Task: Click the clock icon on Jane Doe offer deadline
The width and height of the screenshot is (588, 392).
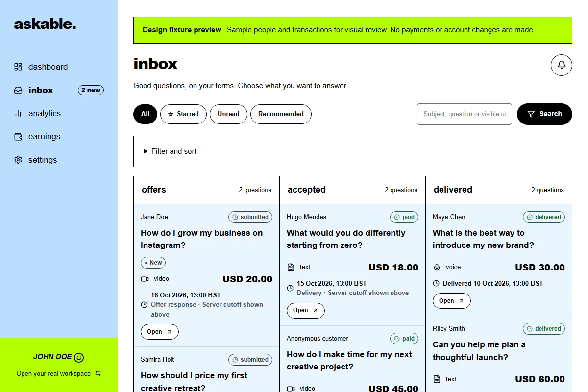Action: 144,305
